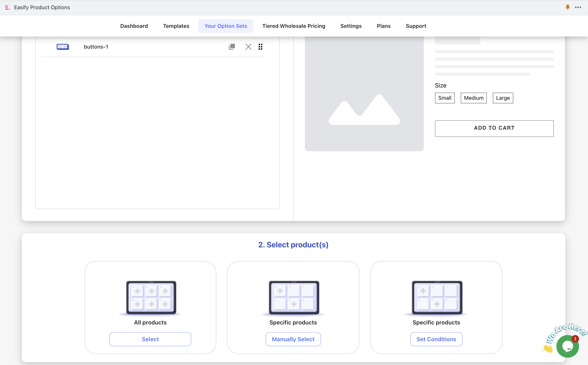
Task: Click the All products tablet illustration
Action: coord(151,297)
